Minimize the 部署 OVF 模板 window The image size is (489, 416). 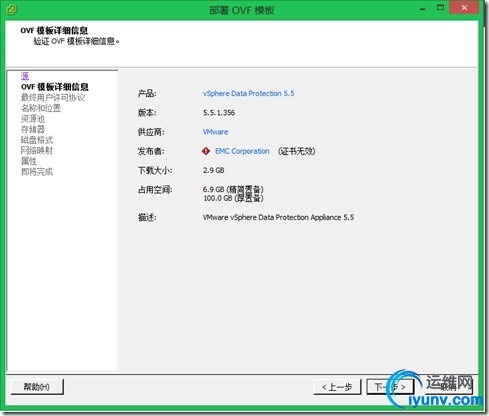coord(423,9)
